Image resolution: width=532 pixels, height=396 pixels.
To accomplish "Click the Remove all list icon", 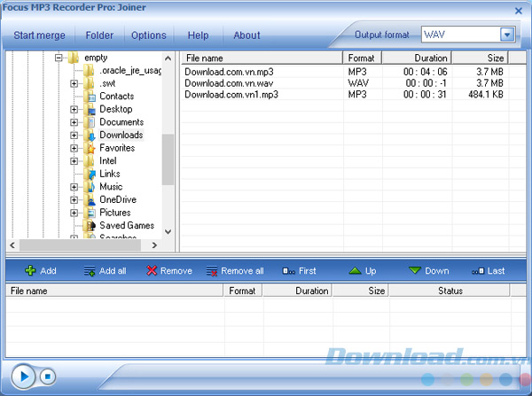I will (x=212, y=271).
